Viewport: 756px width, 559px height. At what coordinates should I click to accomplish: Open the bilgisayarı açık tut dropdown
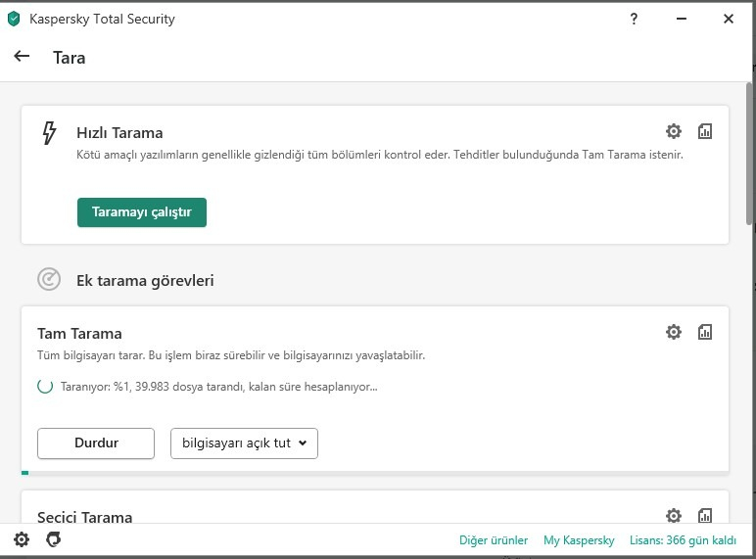(x=244, y=443)
